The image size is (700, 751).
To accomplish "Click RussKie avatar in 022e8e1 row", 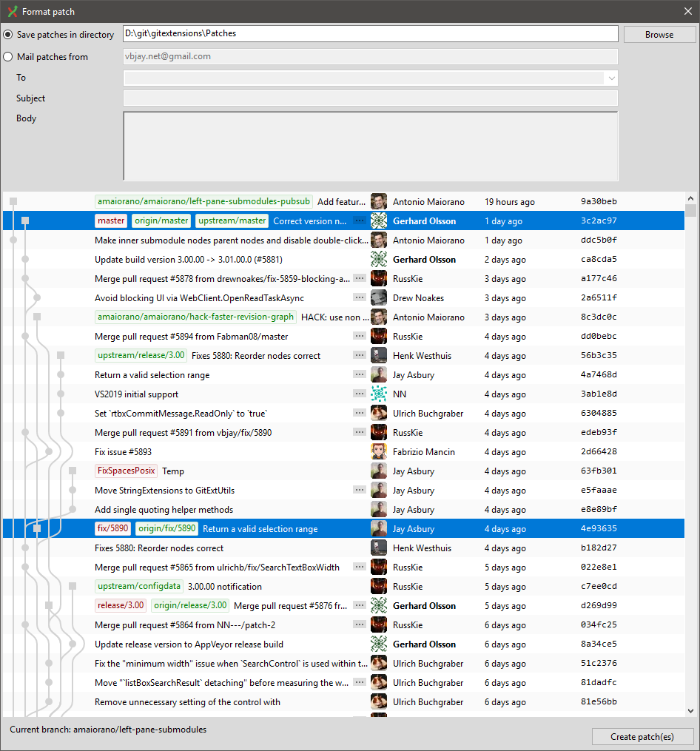I will [379, 567].
